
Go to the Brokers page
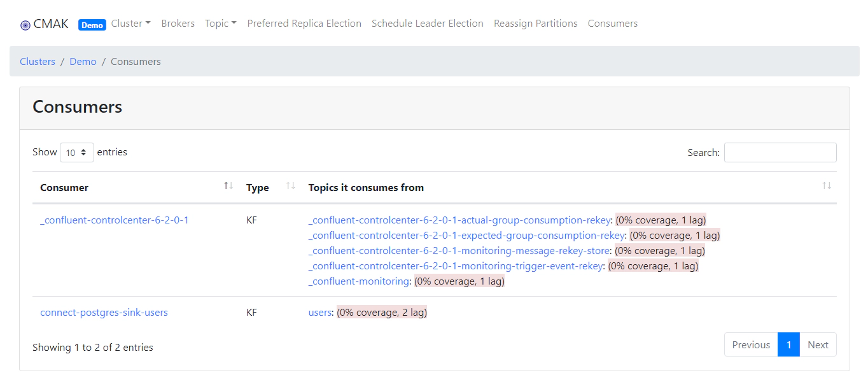[178, 24]
